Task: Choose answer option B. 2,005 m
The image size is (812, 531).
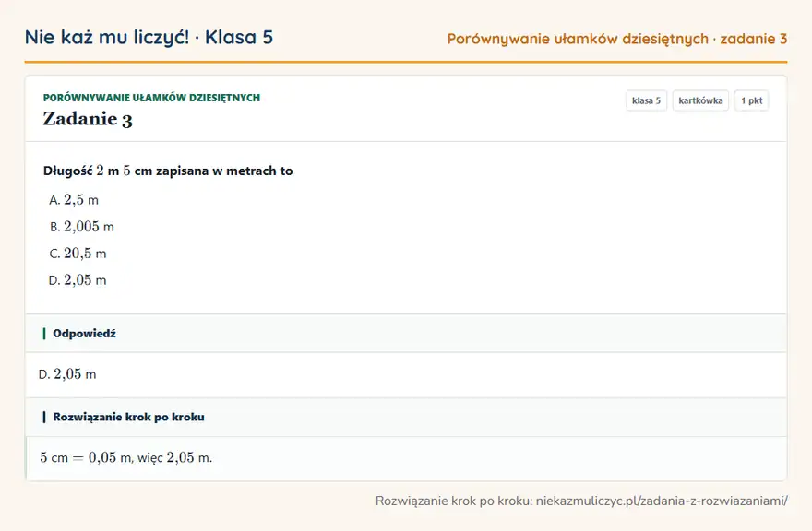Action: (81, 227)
